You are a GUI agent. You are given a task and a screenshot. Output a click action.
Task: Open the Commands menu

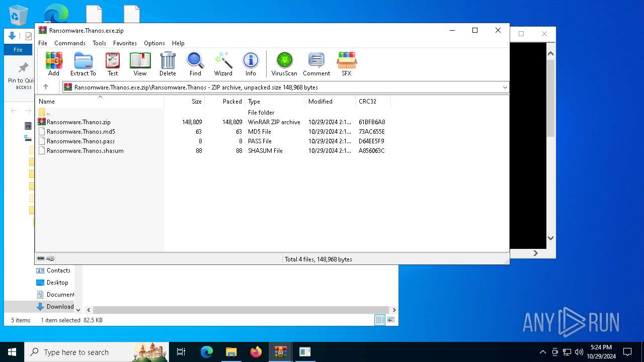[70, 43]
